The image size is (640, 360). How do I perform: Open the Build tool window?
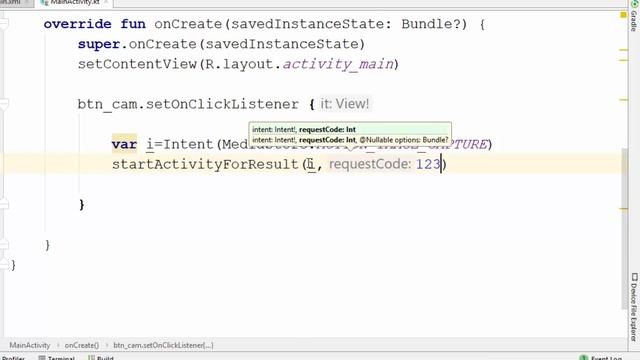[x=100, y=358]
